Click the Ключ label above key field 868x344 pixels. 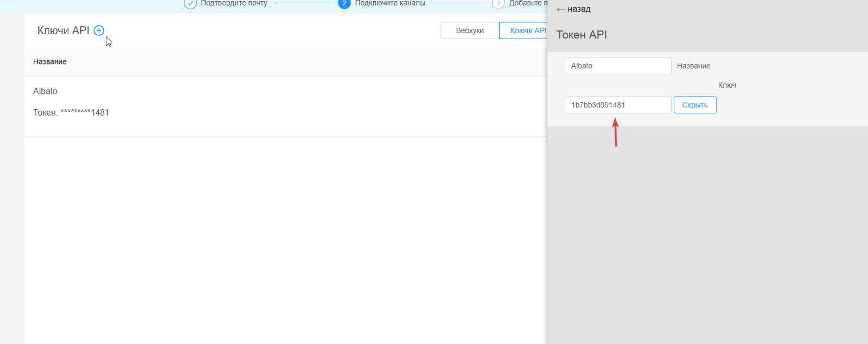[x=727, y=85]
